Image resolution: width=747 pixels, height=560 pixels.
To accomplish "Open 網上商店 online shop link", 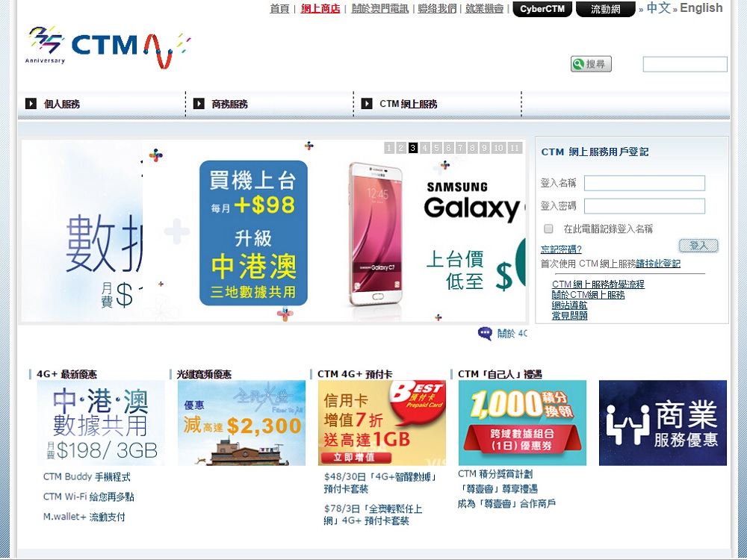I will [x=320, y=8].
